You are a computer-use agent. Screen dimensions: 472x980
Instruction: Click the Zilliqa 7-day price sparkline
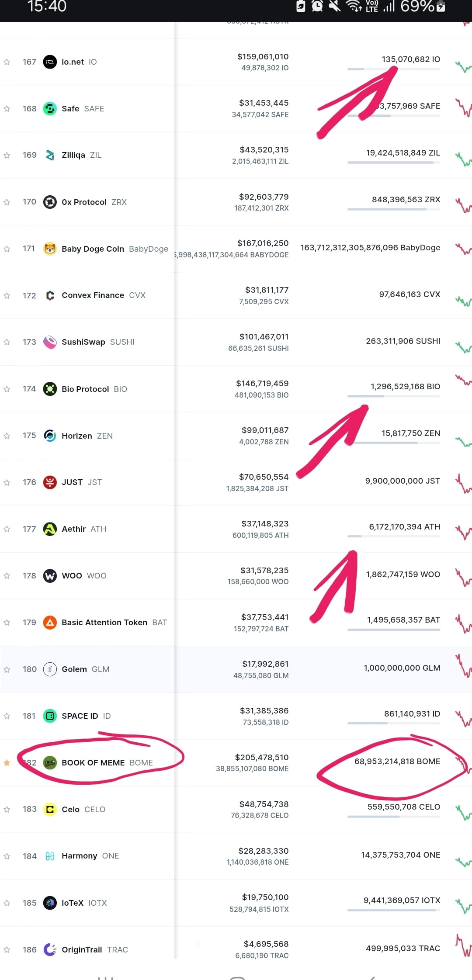click(463, 158)
